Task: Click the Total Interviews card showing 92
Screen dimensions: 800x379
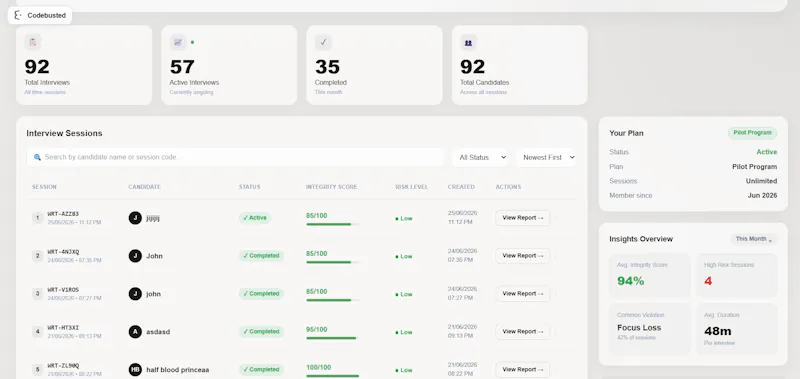Action: coord(84,65)
